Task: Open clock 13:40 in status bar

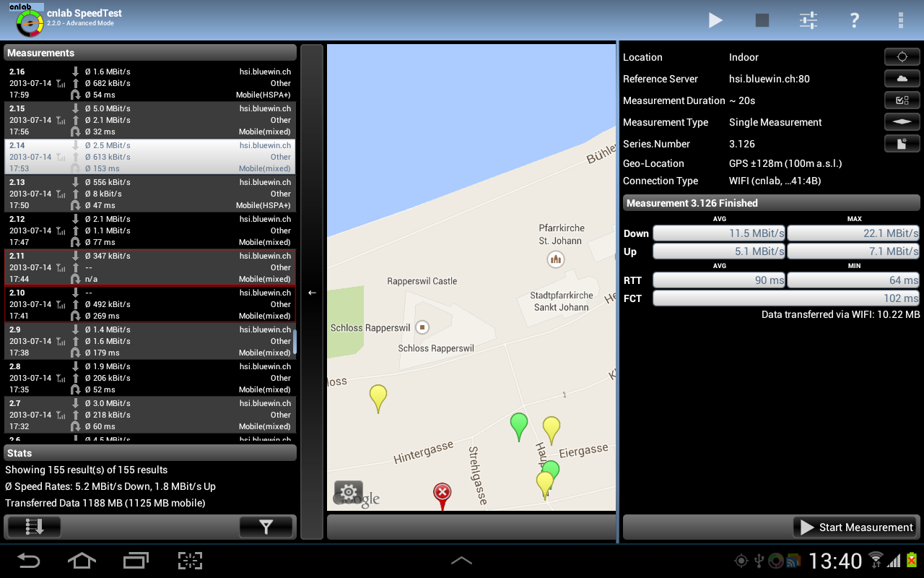Action: click(x=835, y=561)
